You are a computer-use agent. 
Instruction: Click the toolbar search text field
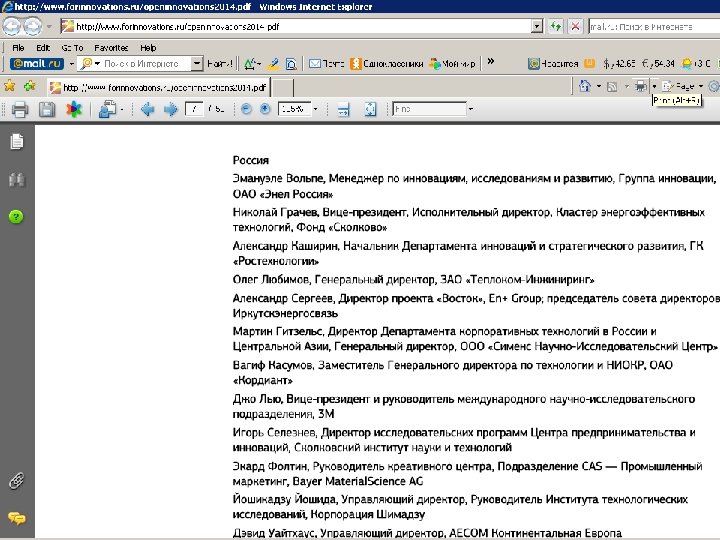(x=146, y=63)
